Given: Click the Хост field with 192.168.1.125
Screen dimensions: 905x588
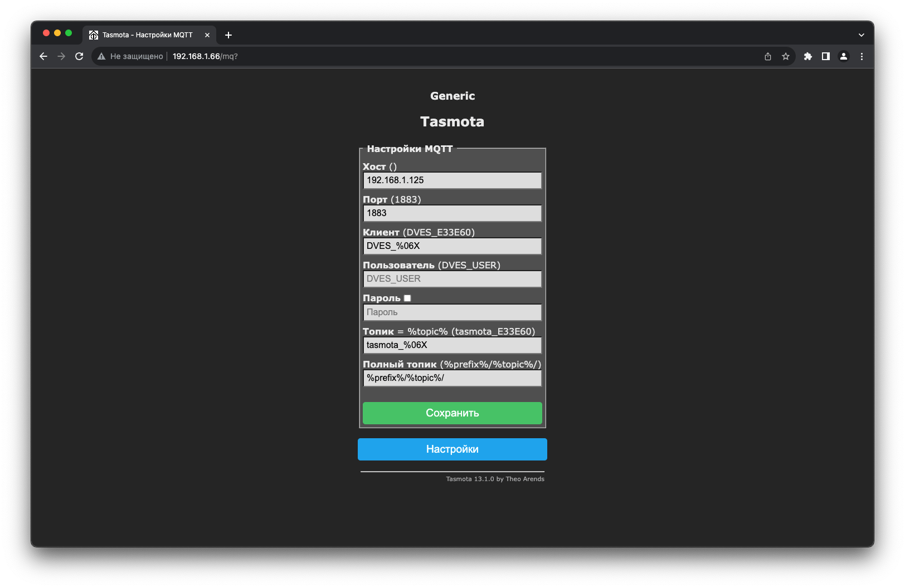Looking at the screenshot, I should [452, 180].
